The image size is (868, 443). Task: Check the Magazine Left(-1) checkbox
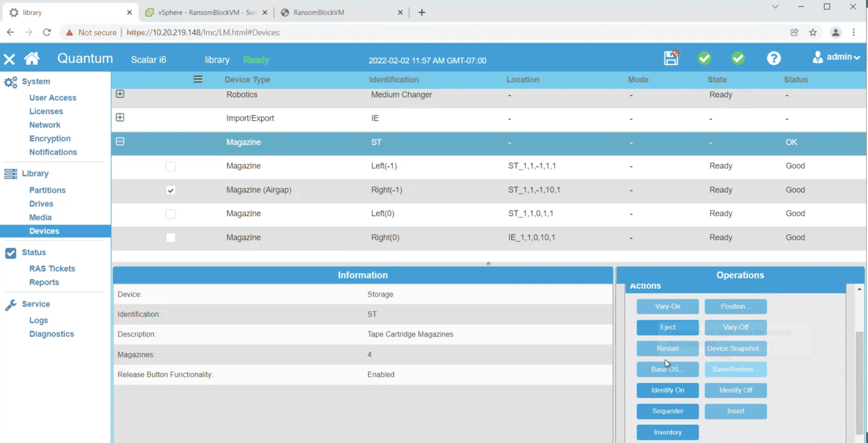[x=170, y=166]
